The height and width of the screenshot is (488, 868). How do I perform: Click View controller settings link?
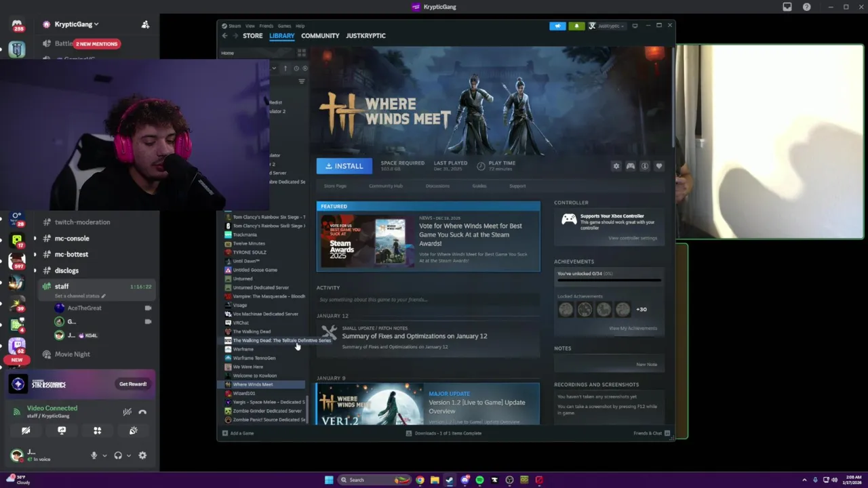tap(633, 238)
